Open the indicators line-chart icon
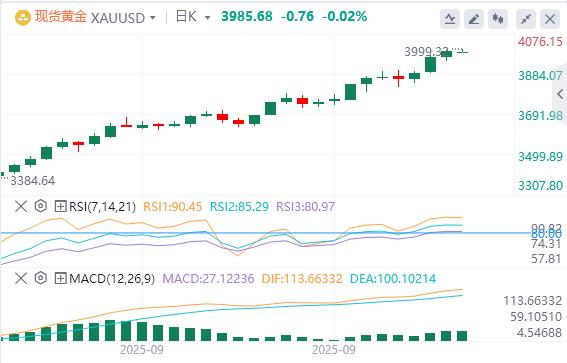This screenshot has height=363, width=567. (450, 19)
